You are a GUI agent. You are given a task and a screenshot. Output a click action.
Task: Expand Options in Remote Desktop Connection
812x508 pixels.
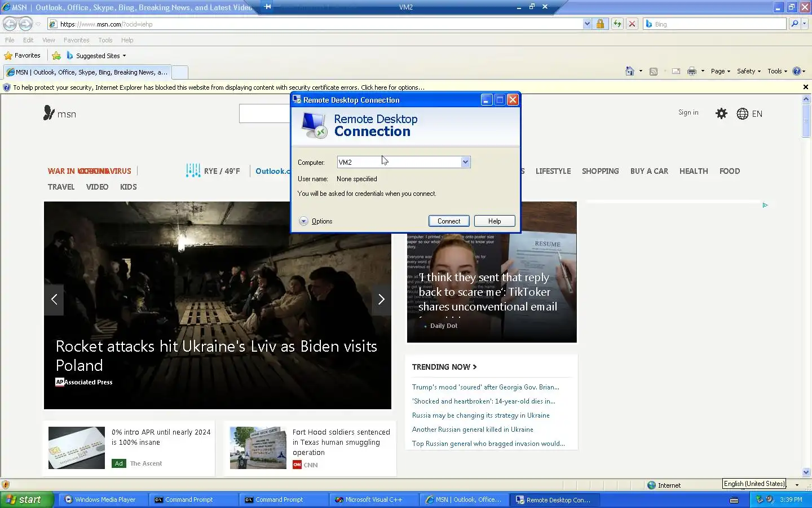click(x=316, y=221)
